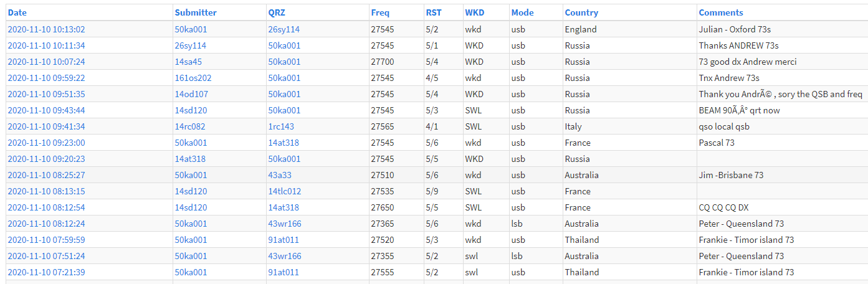Image resolution: width=868 pixels, height=284 pixels.
Task: Sort by the QRZ column header
Action: tap(277, 12)
